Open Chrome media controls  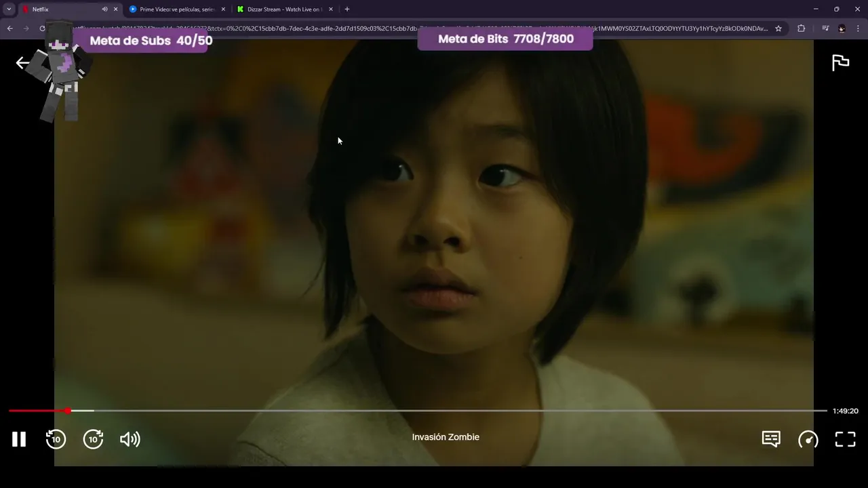(825, 28)
